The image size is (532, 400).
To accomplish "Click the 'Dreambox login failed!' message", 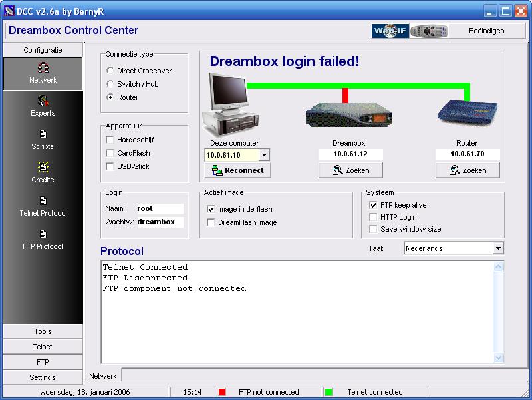I will click(285, 61).
